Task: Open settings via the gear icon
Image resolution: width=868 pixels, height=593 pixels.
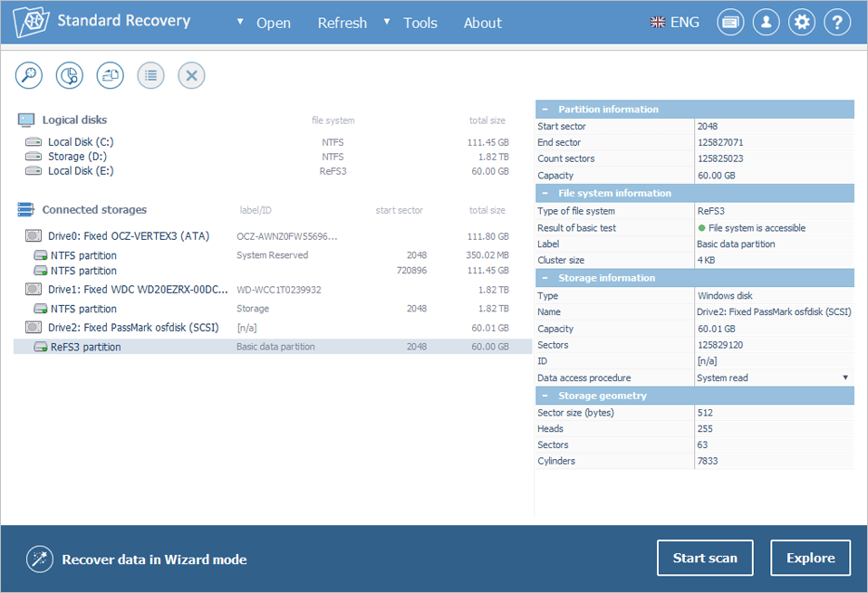Action: point(801,23)
